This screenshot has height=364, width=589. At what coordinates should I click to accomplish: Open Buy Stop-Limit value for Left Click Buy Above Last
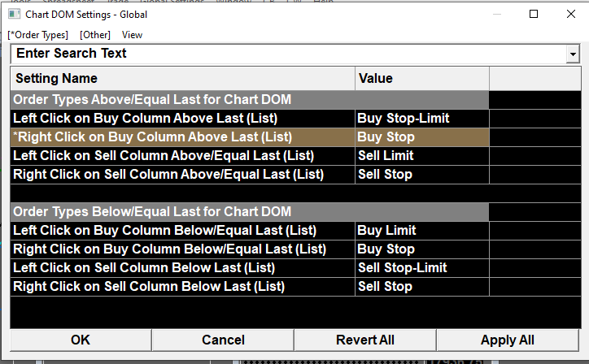421,119
